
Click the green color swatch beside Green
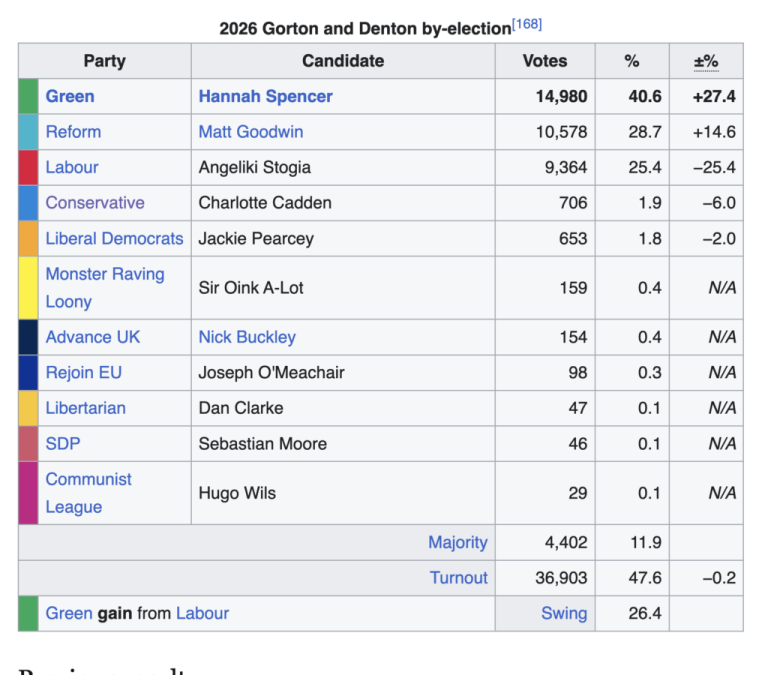[x=28, y=97]
